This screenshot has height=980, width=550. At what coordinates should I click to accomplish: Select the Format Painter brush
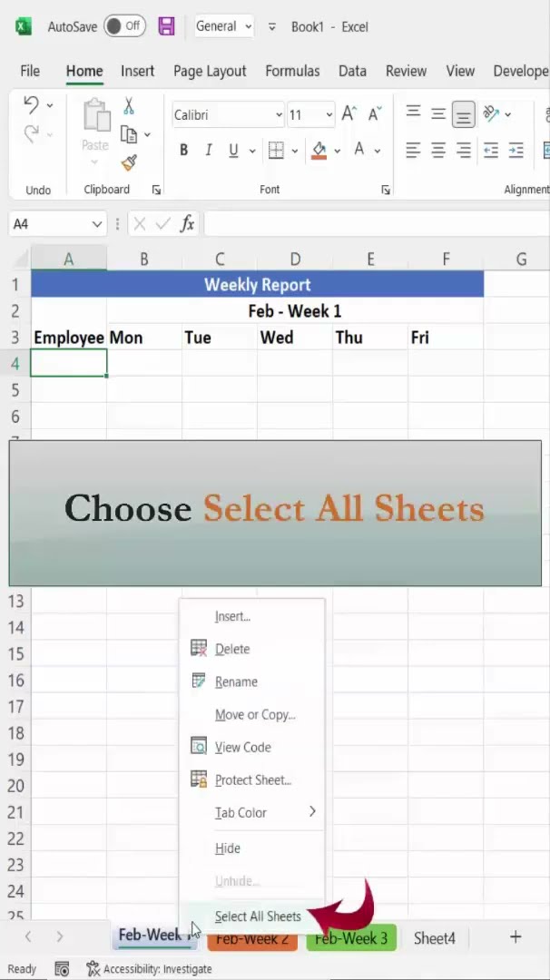coord(129,163)
